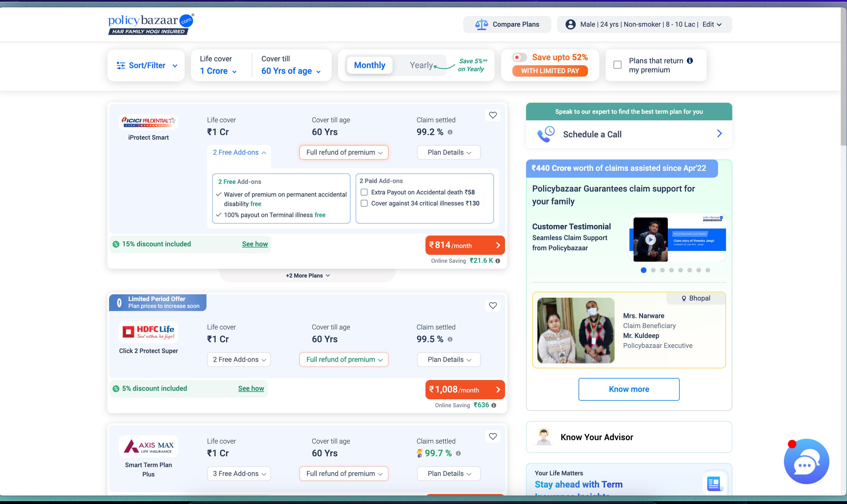Check Cover against 34 critical illnesses ₹130
847x504 pixels.
click(364, 203)
